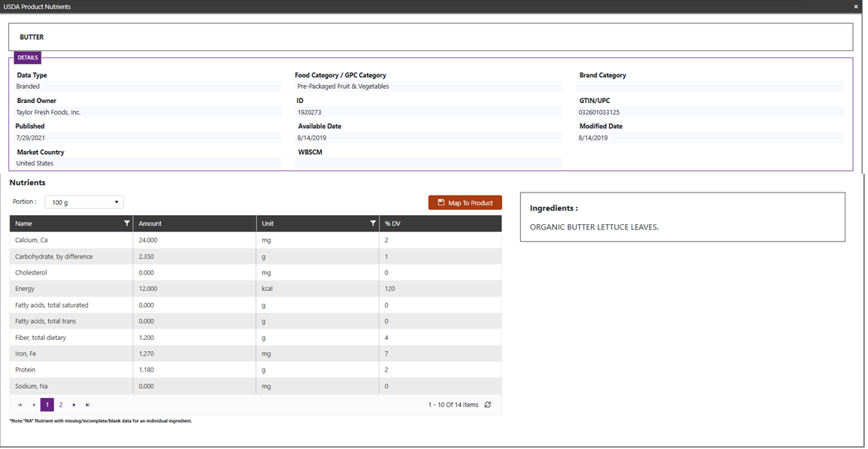The image size is (868, 449).
Task: Click the Data Type field value Branded
Action: click(x=148, y=86)
